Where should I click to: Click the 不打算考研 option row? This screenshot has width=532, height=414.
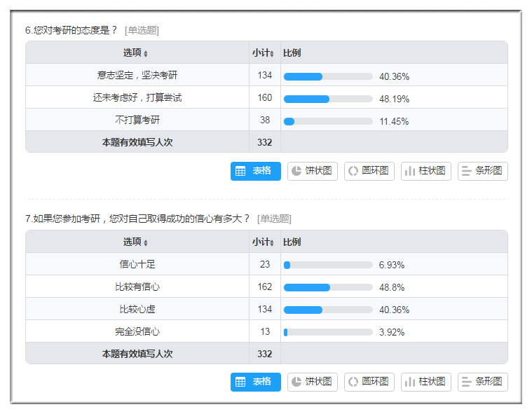tap(137, 120)
